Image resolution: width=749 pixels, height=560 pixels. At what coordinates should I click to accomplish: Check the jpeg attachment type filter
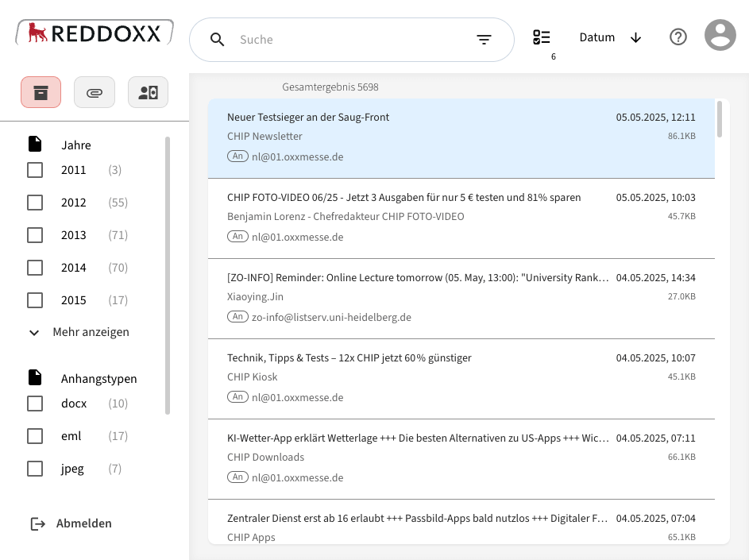[x=35, y=469]
